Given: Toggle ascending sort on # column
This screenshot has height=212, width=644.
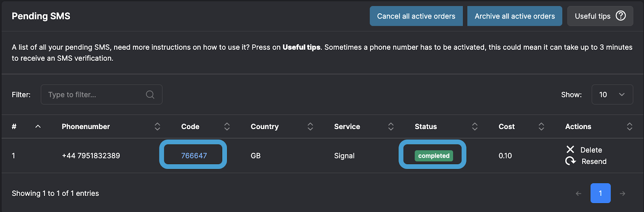Looking at the screenshot, I should click(x=38, y=126).
